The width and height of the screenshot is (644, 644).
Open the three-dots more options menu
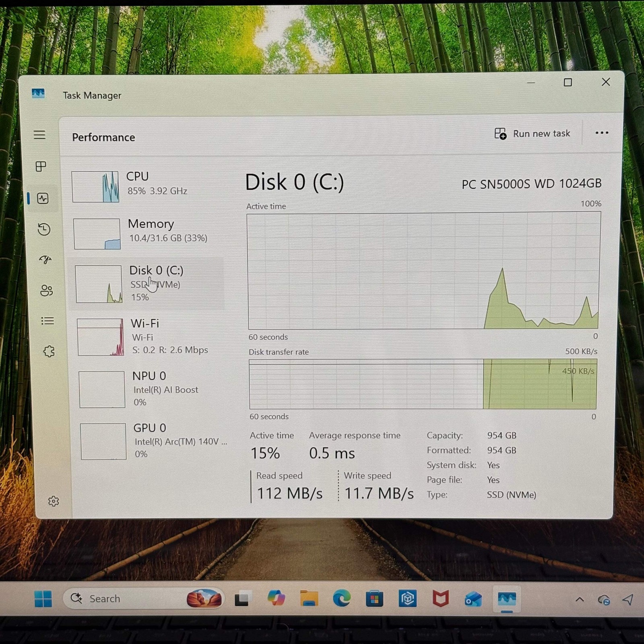602,133
